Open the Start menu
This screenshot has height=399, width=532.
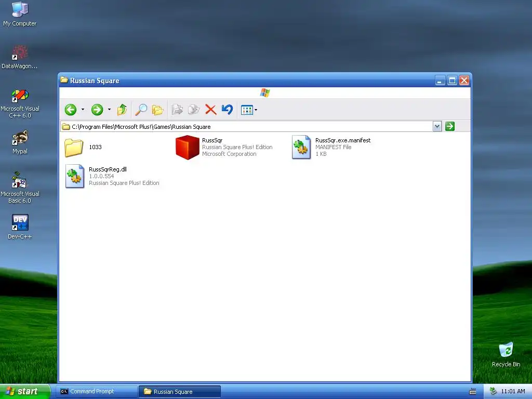point(25,391)
